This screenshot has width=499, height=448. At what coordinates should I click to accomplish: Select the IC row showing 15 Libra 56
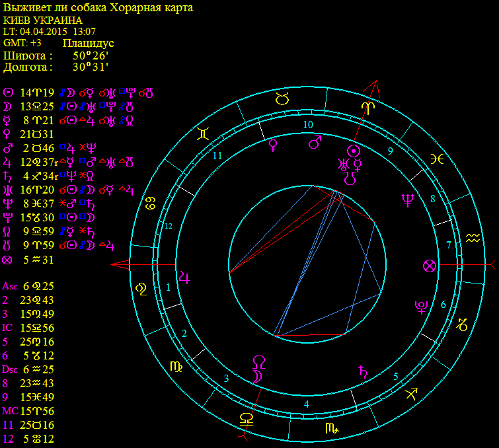pos(28,328)
